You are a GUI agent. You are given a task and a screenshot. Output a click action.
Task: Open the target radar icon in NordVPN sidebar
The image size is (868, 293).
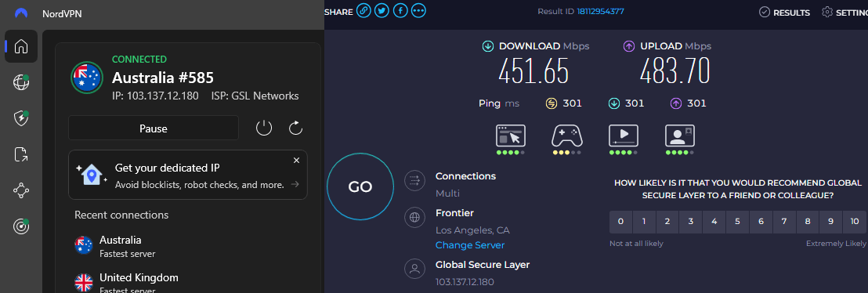click(x=21, y=226)
